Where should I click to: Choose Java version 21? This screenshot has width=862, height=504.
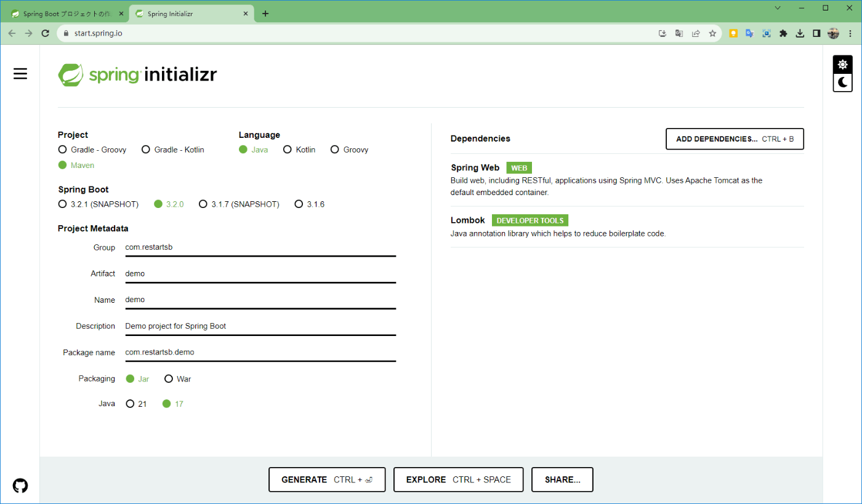click(136, 404)
